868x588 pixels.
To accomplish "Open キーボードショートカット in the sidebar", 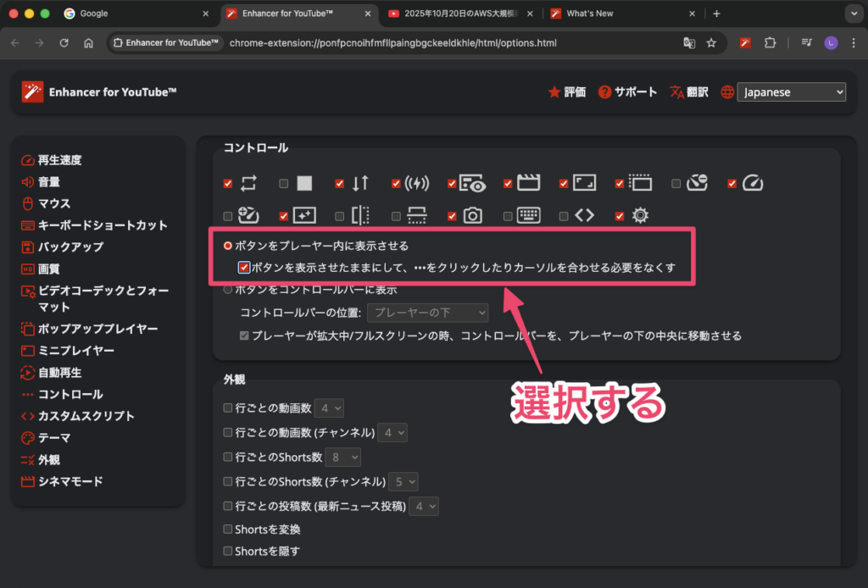I will (x=103, y=225).
